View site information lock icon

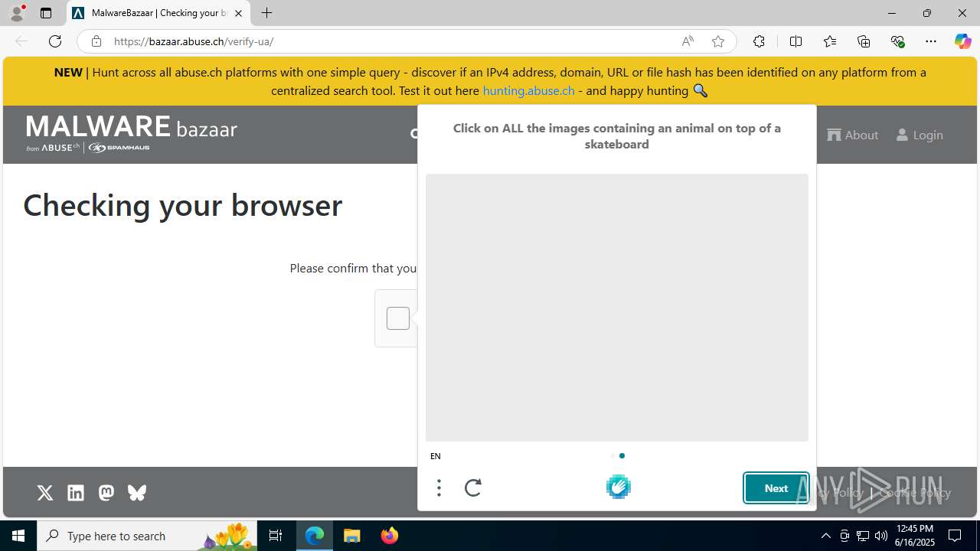coord(96,41)
